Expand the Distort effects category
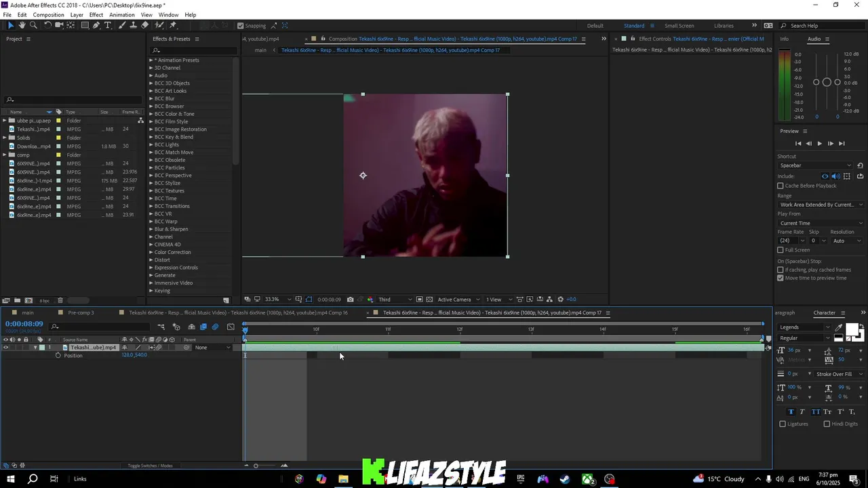 click(x=151, y=260)
